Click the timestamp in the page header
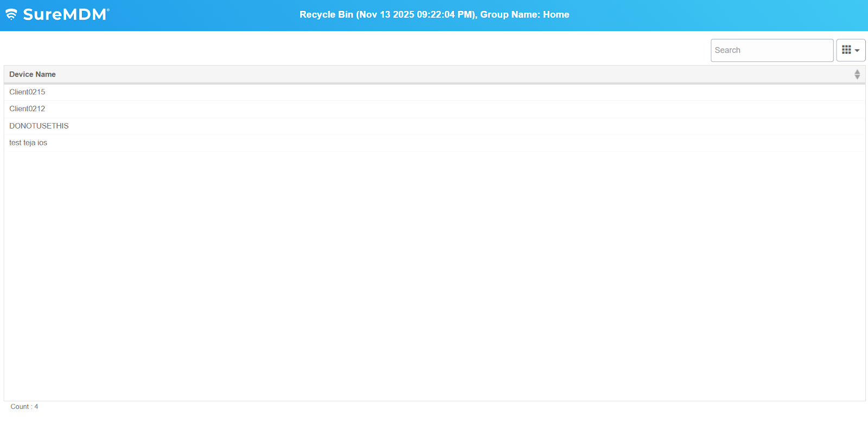This screenshot has width=868, height=422. click(416, 15)
